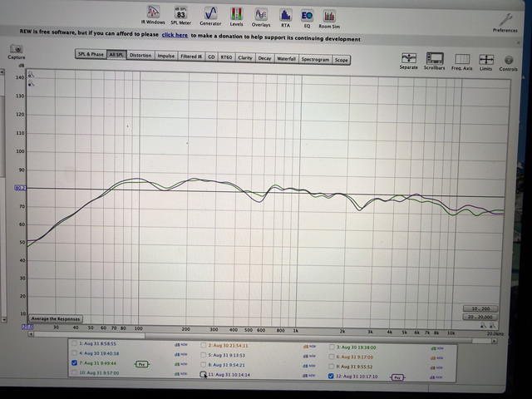Open the Spectrogram tab
532x399 pixels.
pos(315,59)
